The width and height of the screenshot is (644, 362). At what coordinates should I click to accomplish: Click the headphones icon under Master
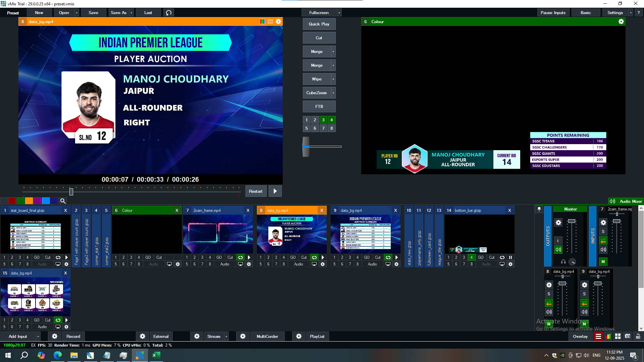tap(563, 262)
